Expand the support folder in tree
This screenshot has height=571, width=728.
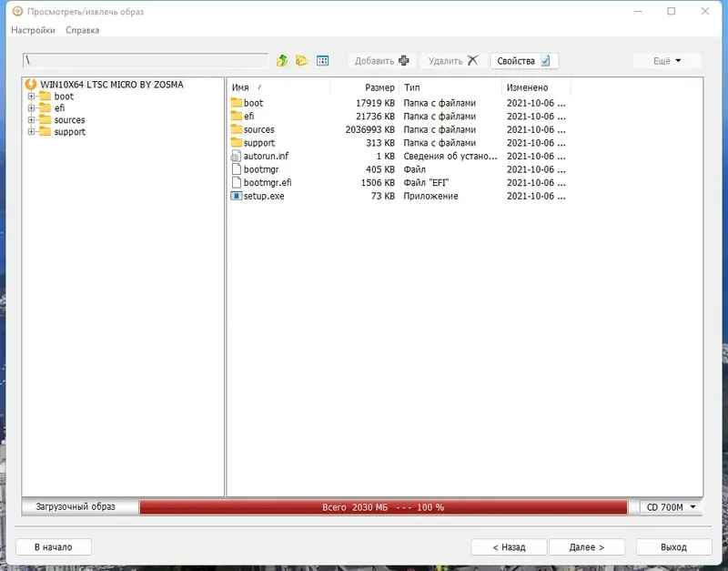tap(31, 132)
